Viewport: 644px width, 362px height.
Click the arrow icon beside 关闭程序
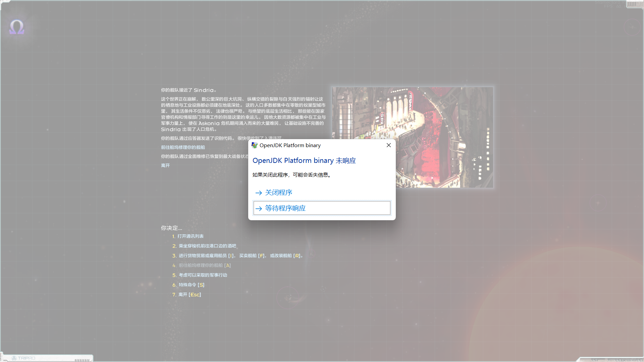pos(259,193)
